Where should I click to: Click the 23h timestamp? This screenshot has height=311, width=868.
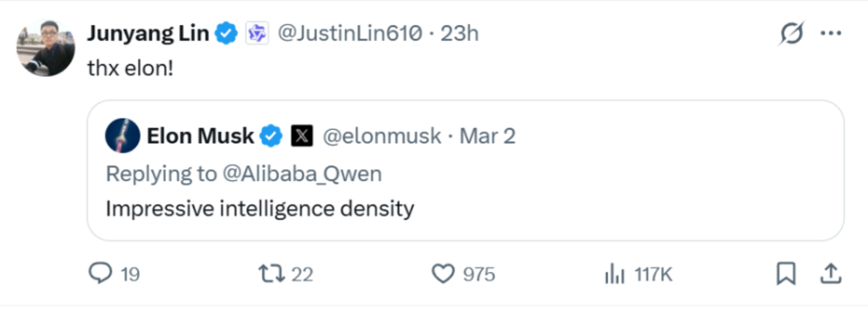[460, 34]
